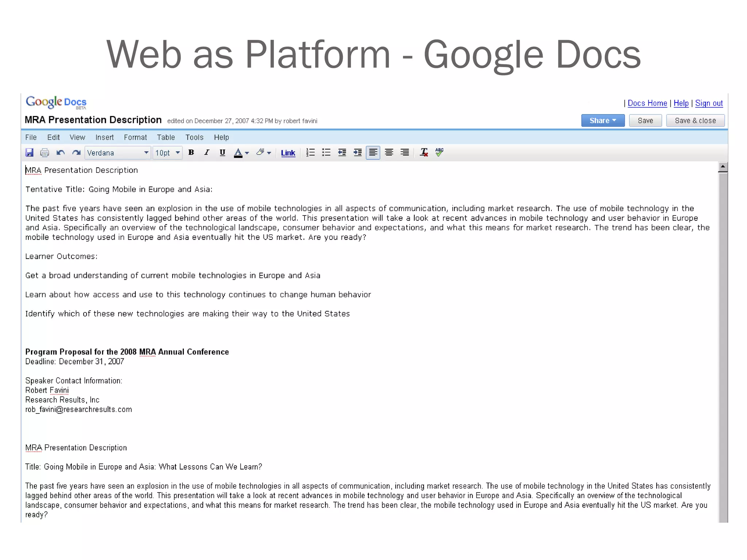The width and height of the screenshot is (747, 560).
Task: Decrease indent of the paragraph
Action: (342, 152)
